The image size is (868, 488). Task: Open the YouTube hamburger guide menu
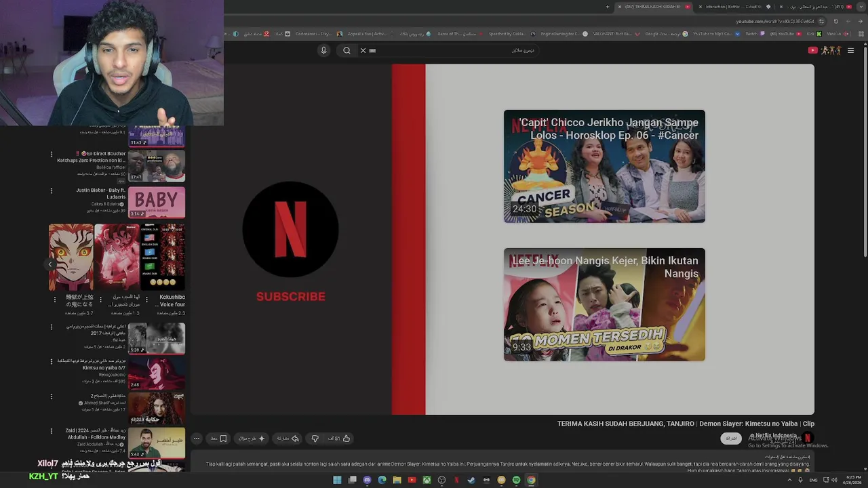[850, 50]
